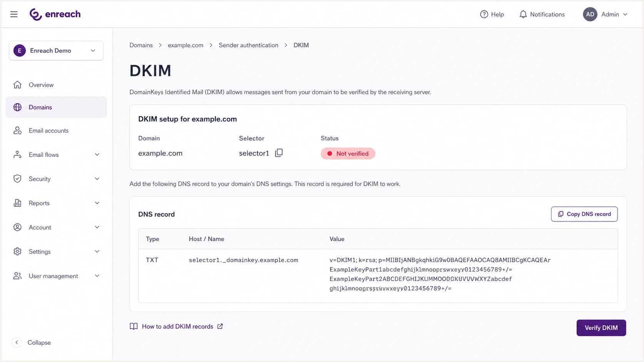
Task: Click the Help question mark icon
Action: coord(484,14)
